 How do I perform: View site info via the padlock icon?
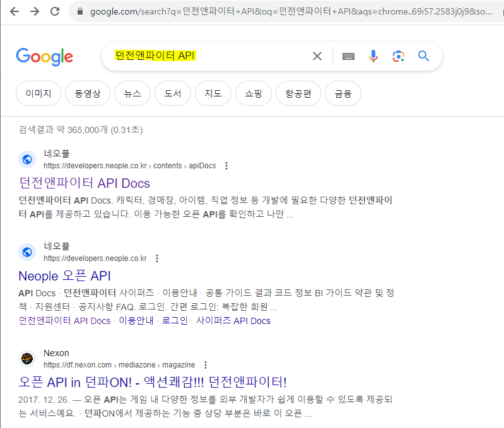click(80, 11)
